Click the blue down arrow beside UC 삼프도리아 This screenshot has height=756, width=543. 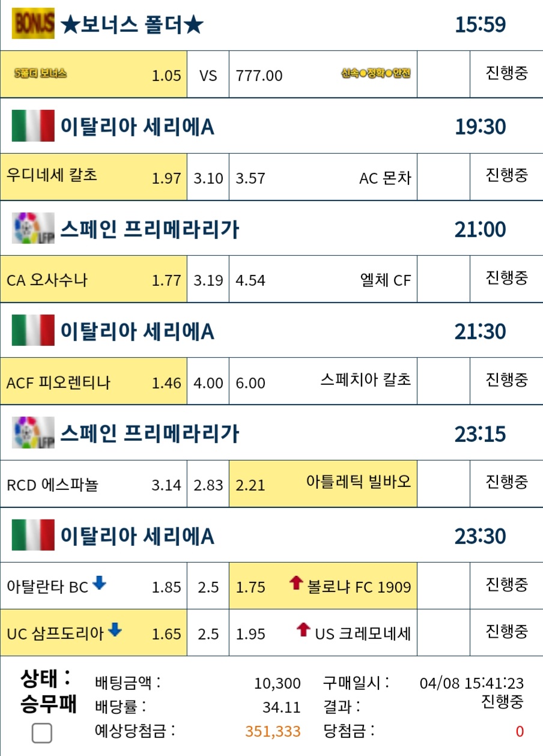115,629
